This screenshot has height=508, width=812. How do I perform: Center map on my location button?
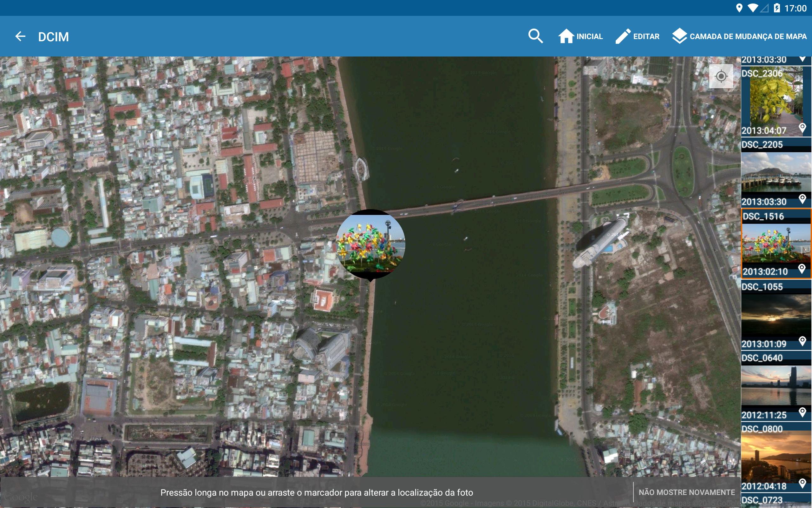pyautogui.click(x=721, y=76)
